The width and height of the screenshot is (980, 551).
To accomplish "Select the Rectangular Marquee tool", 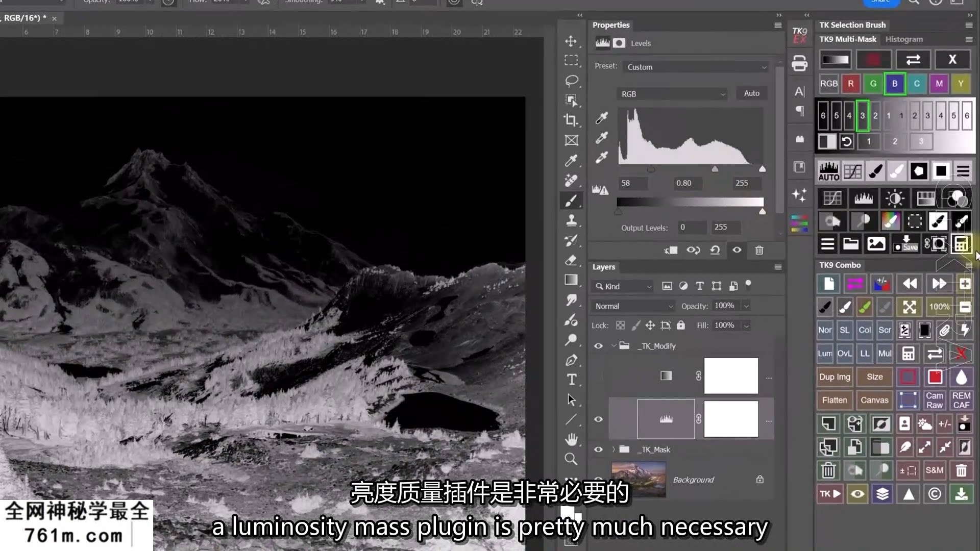I will (x=571, y=60).
